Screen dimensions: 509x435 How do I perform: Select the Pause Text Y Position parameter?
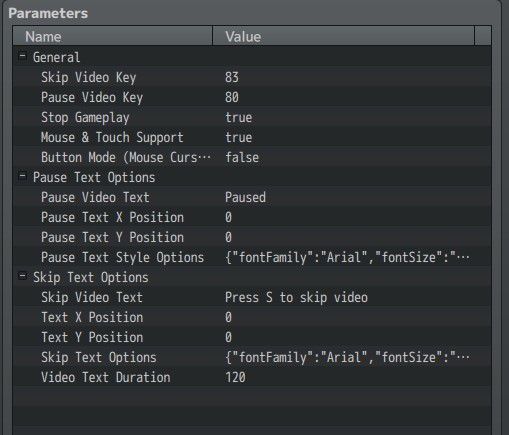(x=112, y=237)
